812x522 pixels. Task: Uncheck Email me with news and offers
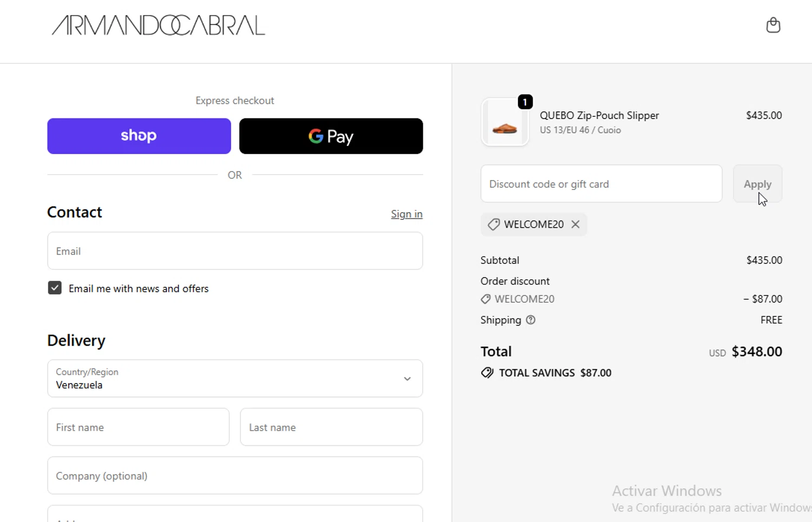(x=55, y=288)
